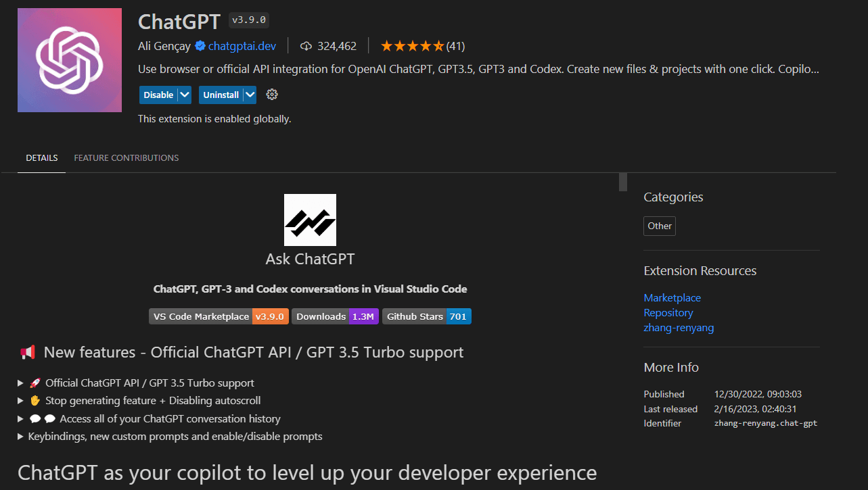Click the verified publisher badge icon
This screenshot has width=868, height=490.
(200, 46)
